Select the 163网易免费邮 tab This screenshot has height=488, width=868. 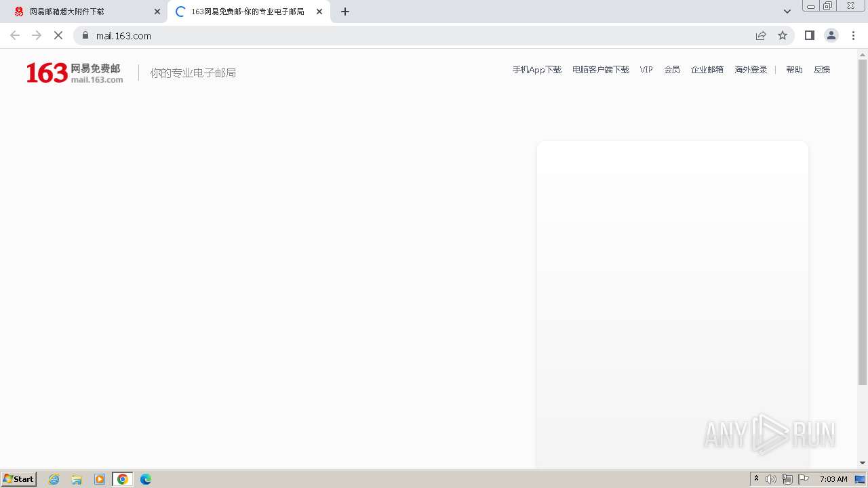[x=249, y=12]
